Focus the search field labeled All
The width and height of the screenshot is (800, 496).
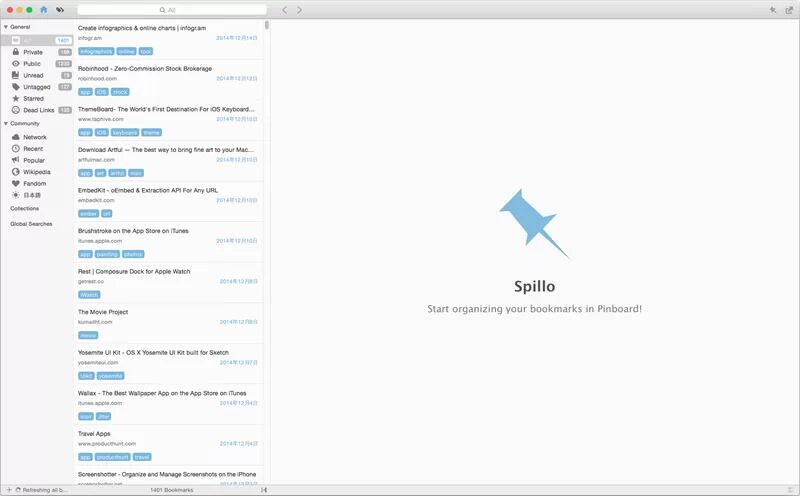[x=172, y=10]
